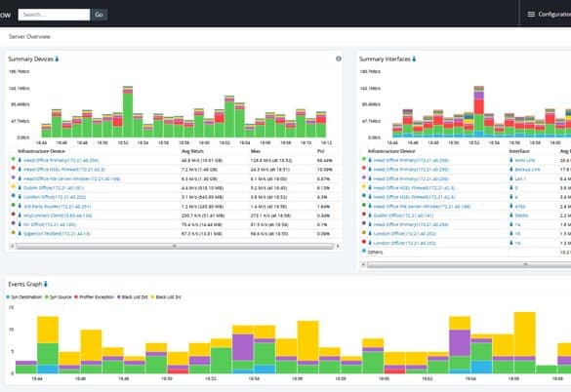Image resolution: width=571 pixels, height=392 pixels.
Task: Click left arrow of Summary Interfaces table scrollbar
Action: (x=363, y=264)
